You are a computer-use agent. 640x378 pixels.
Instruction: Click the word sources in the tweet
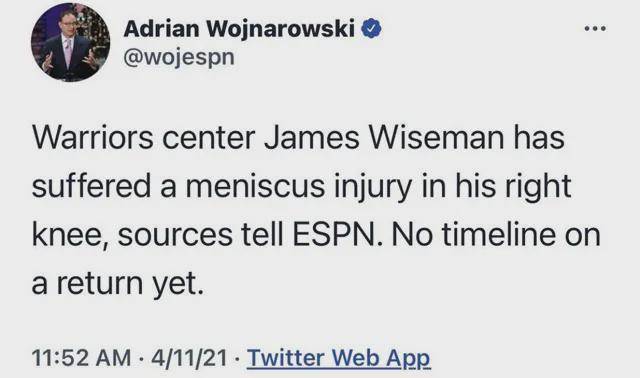coord(176,237)
